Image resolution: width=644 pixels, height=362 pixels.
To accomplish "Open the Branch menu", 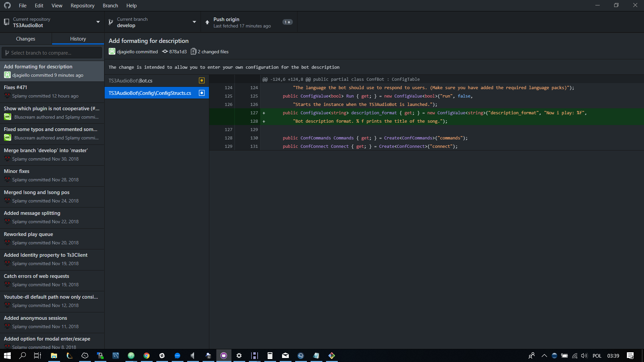I will 110,5.
